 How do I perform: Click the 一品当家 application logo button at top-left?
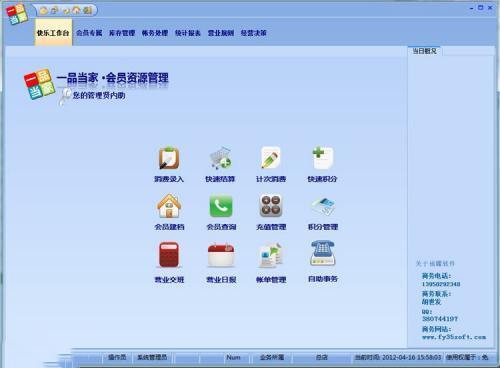(17, 15)
